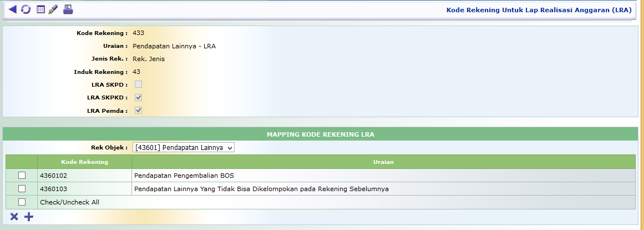This screenshot has width=644, height=230.
Task: Click the X delete icon below table
Action: click(14, 217)
